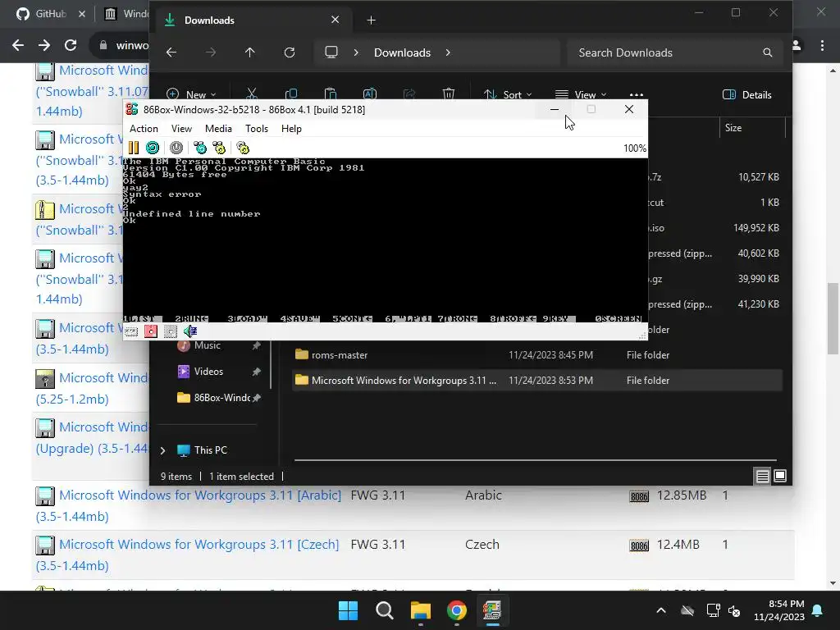Click the Rename icon in Explorer toolbar
This screenshot has height=630, width=840.
[x=370, y=94]
